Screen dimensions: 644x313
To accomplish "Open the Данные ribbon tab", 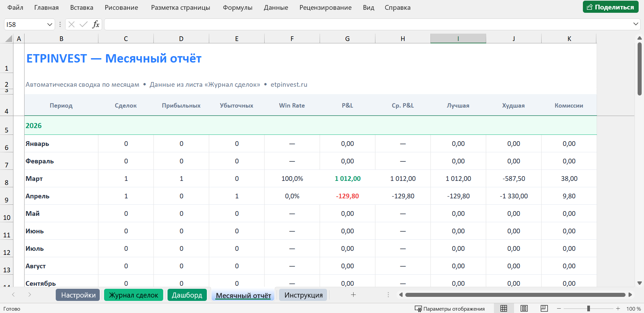I will [276, 7].
